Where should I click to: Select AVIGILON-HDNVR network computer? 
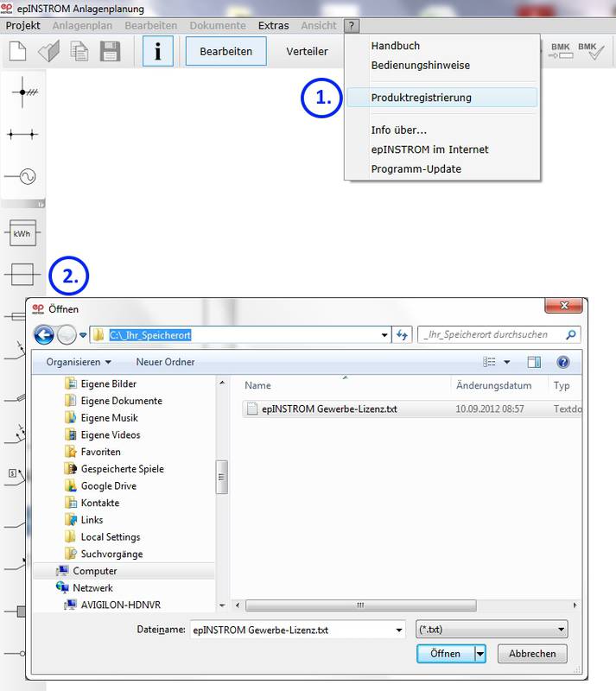[x=120, y=605]
